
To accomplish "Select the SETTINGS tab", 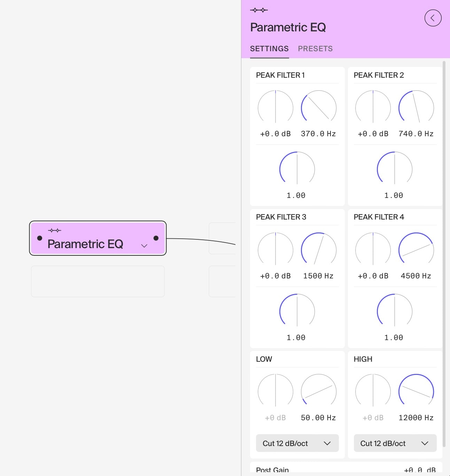I will 269,48.
